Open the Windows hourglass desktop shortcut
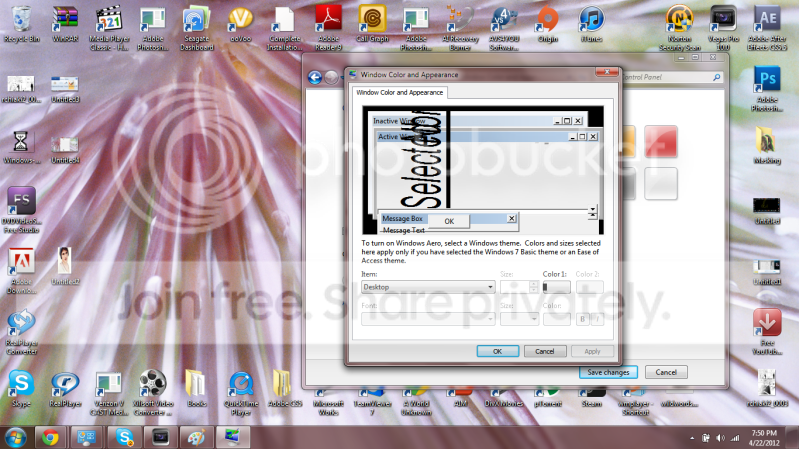 21,147
